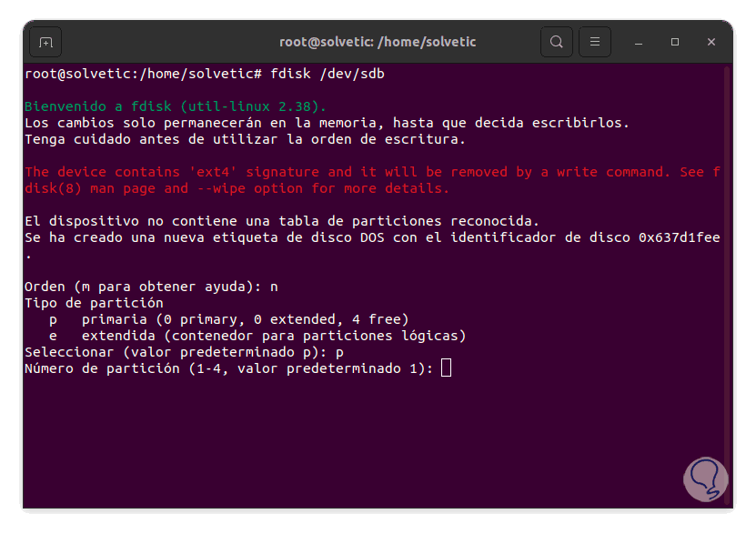
Task: Open a new terminal tab
Action: click(46, 42)
